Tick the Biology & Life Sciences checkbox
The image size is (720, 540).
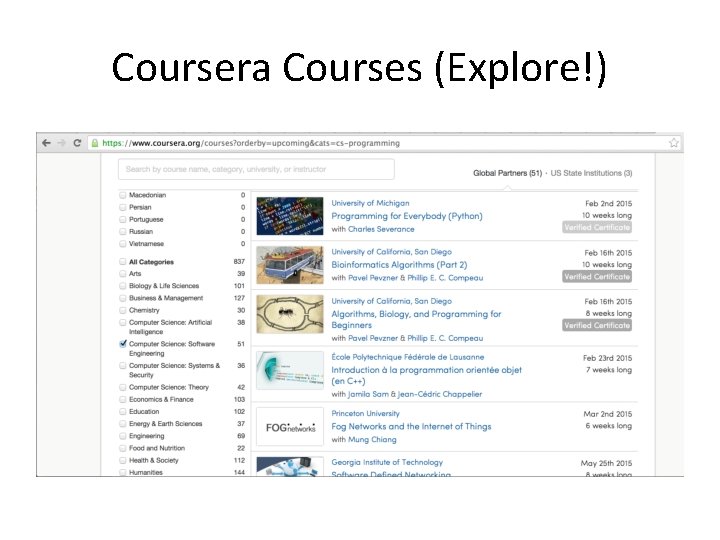click(x=123, y=286)
